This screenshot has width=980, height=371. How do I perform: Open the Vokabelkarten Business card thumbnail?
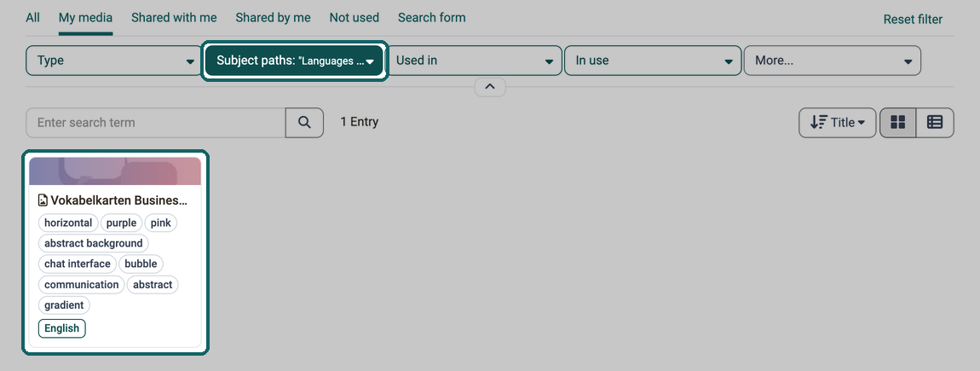[x=115, y=171]
